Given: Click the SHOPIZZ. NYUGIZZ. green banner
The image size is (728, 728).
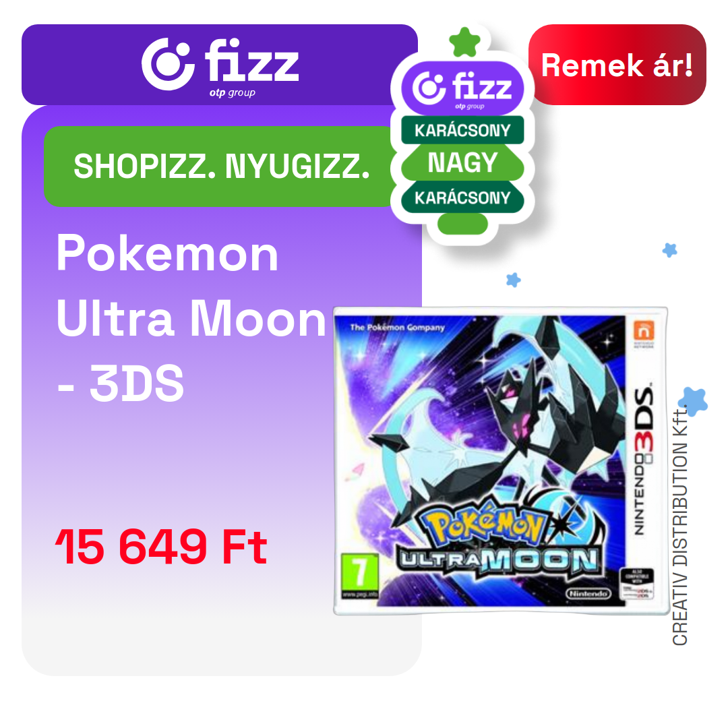Looking at the screenshot, I should [221, 166].
